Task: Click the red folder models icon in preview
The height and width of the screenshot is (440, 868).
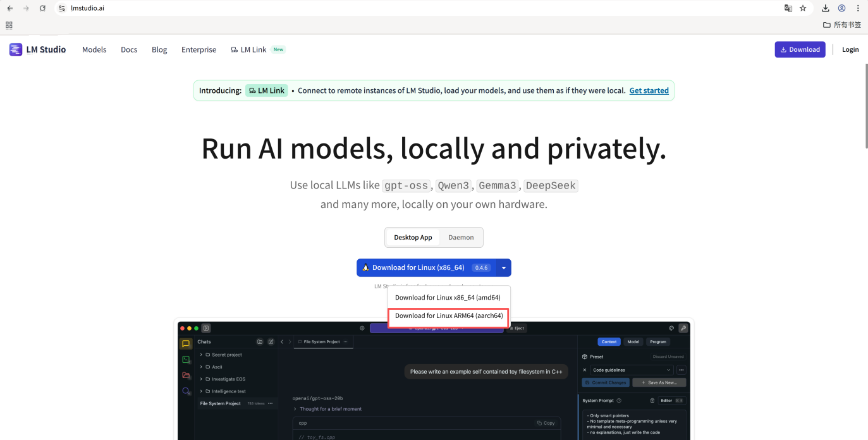Action: [x=186, y=376]
